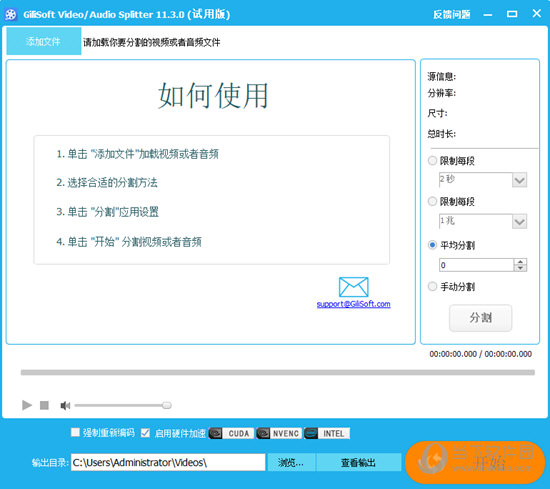The image size is (550, 489).
Task: Toggle the 启用硬件加速 checkbox
Action: [145, 433]
